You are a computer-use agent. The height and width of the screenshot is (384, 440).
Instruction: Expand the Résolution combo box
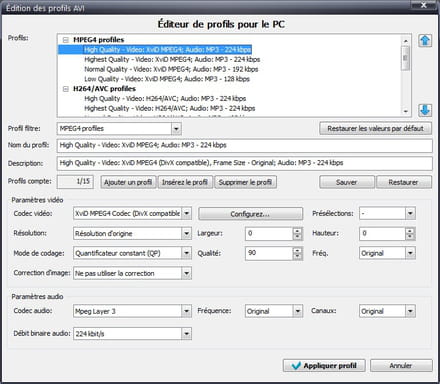[187, 233]
